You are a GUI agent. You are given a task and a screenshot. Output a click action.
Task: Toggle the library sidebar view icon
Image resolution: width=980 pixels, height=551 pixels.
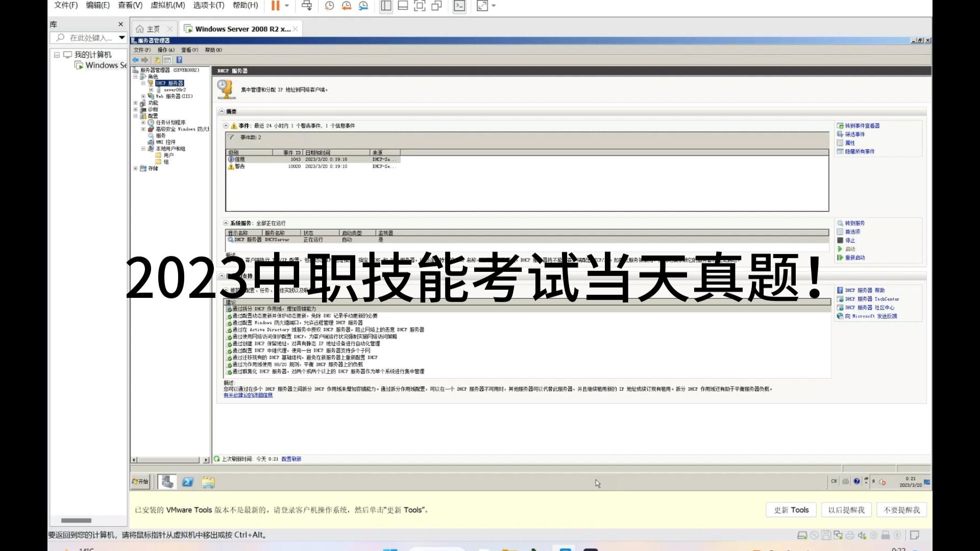coord(386,6)
